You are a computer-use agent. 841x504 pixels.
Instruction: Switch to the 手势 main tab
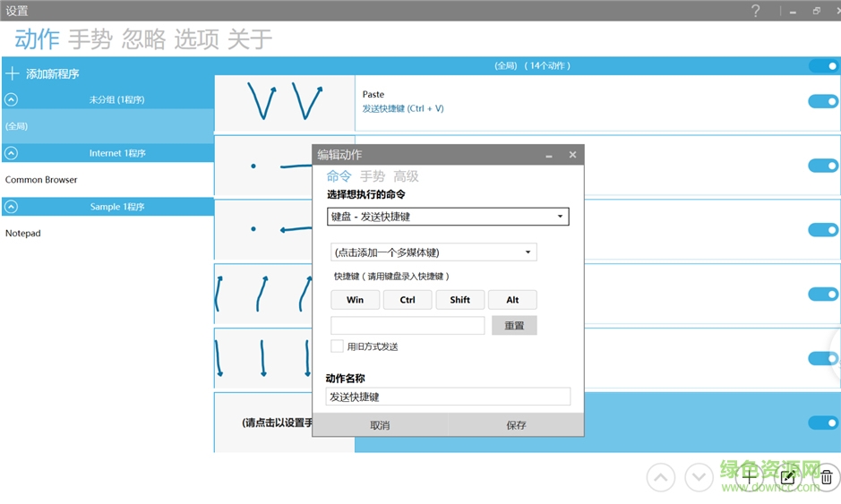click(x=90, y=39)
